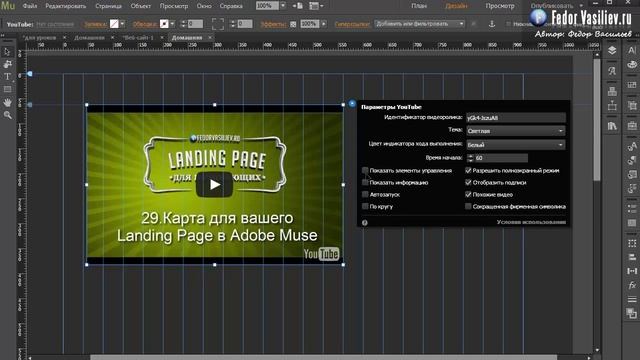
Task: Enable 'Автозапуск' checkbox
Action: pos(365,195)
